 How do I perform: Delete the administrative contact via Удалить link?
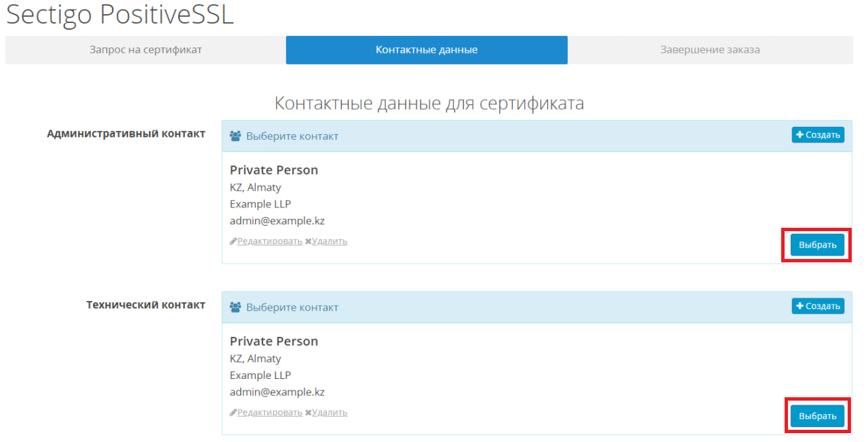pos(330,241)
